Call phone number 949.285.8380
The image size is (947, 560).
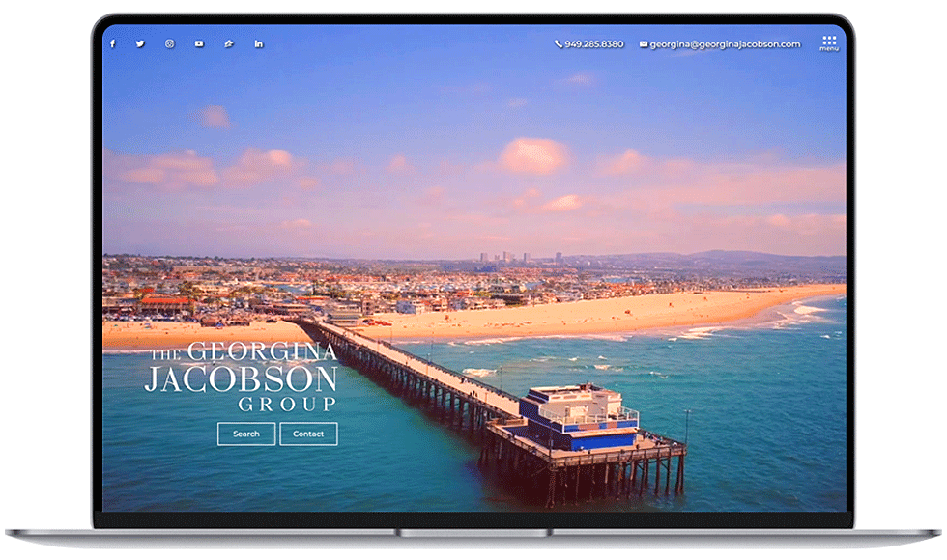[x=588, y=44]
